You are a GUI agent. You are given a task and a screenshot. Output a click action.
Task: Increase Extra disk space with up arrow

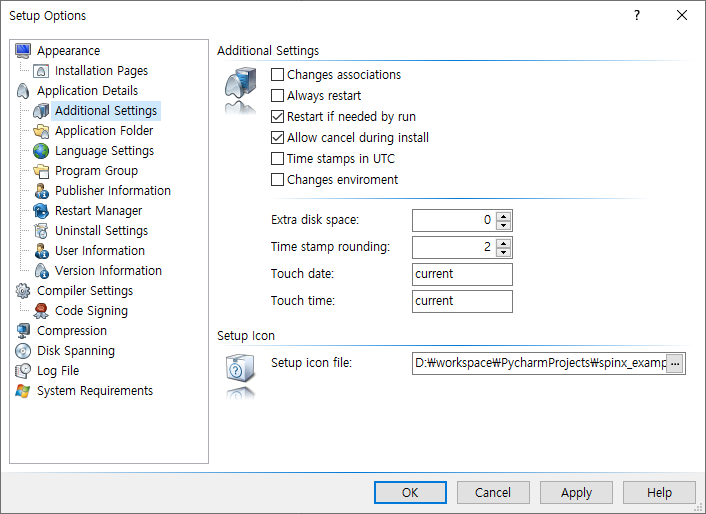(503, 216)
